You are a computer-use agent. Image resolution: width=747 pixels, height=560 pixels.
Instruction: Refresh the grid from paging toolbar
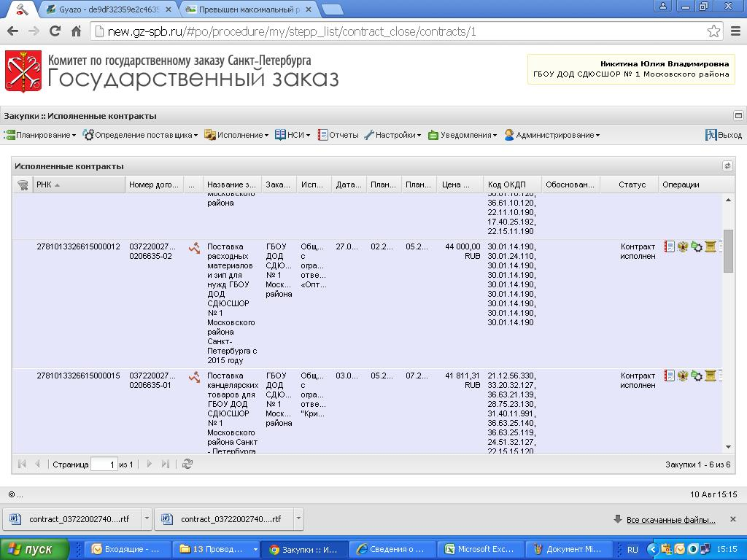[187, 464]
